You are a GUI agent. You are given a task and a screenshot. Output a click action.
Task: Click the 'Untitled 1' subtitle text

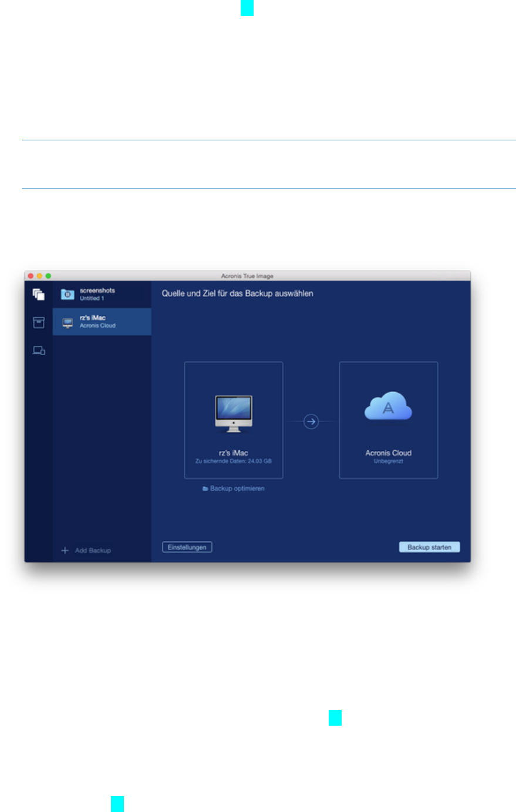point(92,298)
